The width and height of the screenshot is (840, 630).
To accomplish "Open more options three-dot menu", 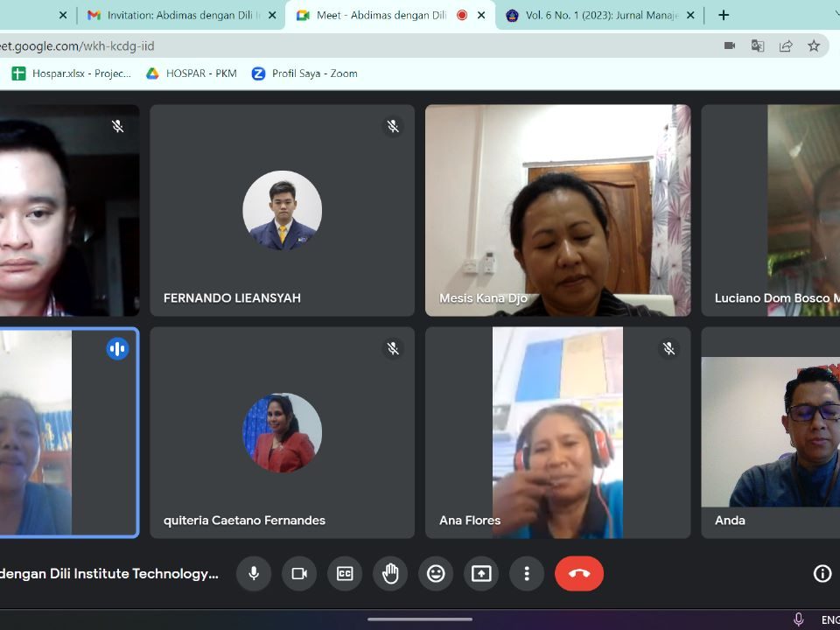I will pos(527,574).
